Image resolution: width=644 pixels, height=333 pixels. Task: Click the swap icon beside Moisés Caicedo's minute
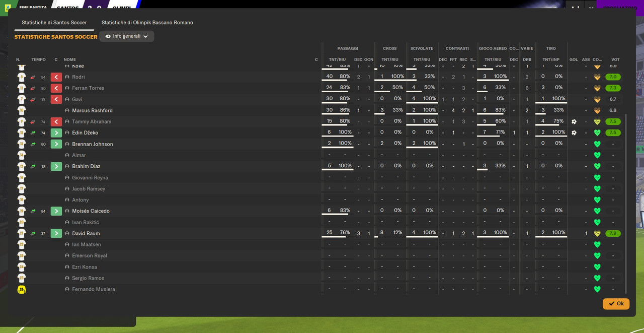coord(33,211)
